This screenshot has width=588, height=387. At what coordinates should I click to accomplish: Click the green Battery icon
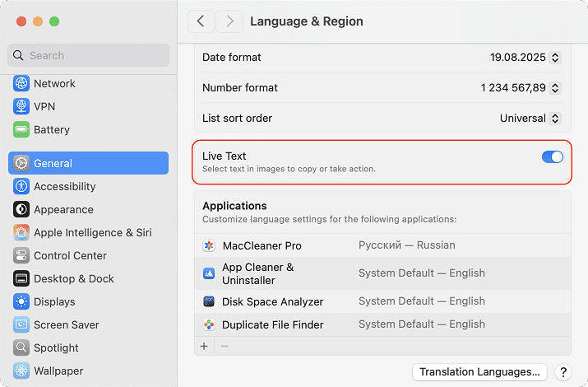(21, 129)
